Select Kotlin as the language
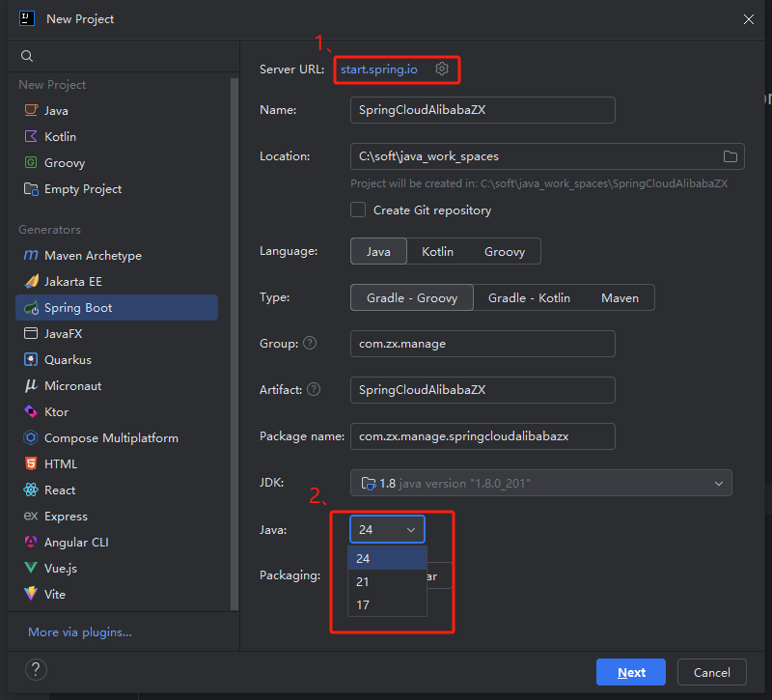772x700 pixels. point(437,251)
